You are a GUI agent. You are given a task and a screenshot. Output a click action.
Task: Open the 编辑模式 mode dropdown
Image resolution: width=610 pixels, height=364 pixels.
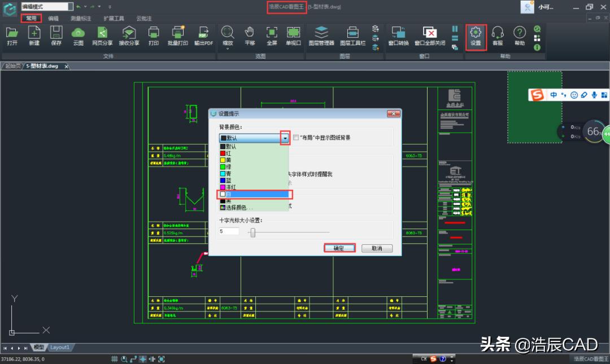70,7
